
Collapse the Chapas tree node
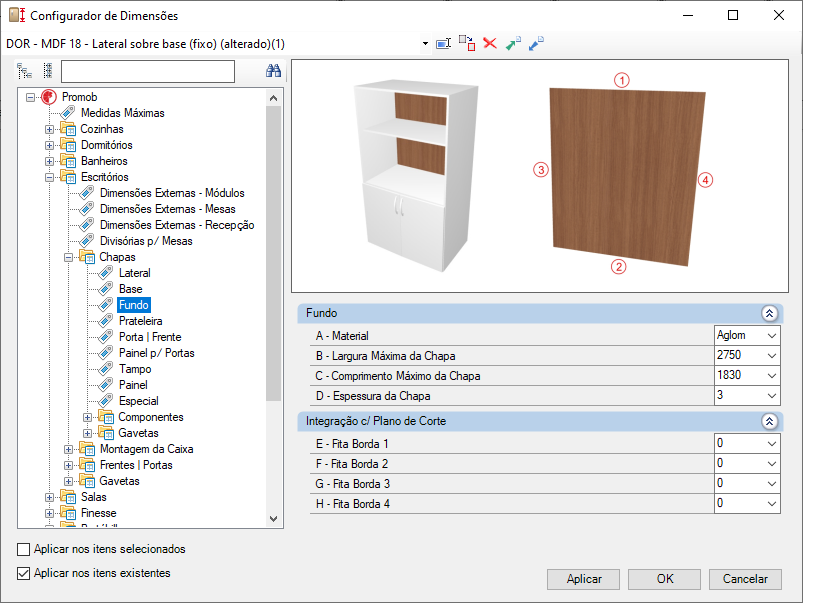coord(69,257)
